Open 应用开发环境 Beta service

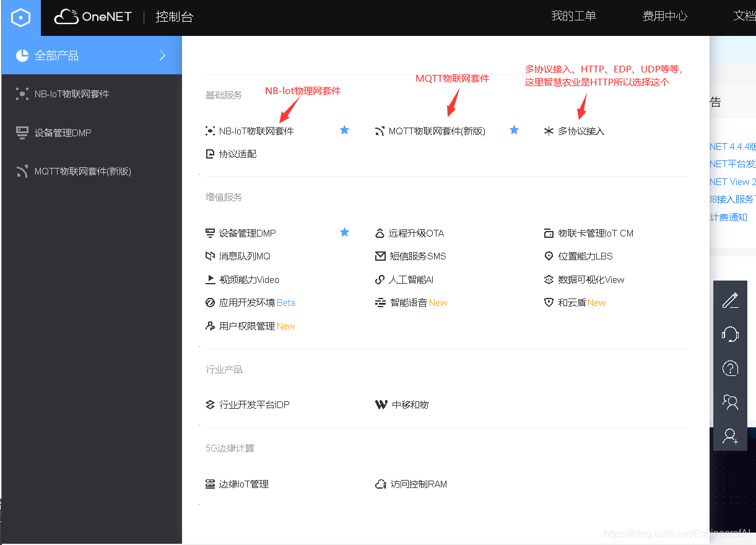click(249, 302)
